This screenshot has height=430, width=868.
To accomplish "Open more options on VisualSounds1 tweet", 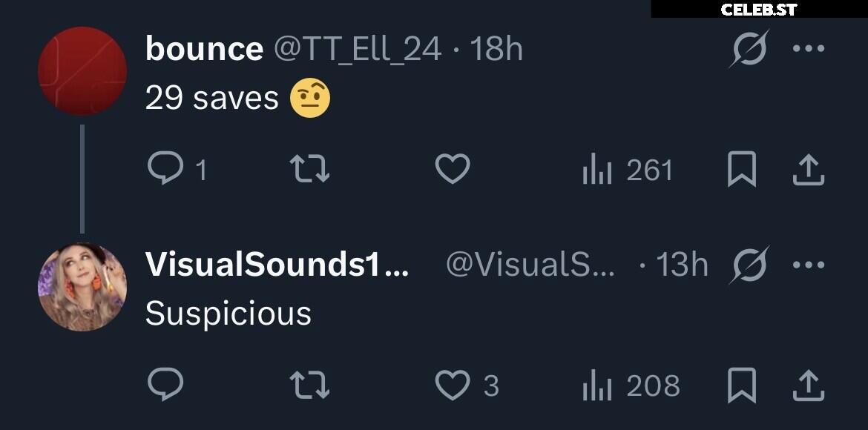I will click(808, 265).
